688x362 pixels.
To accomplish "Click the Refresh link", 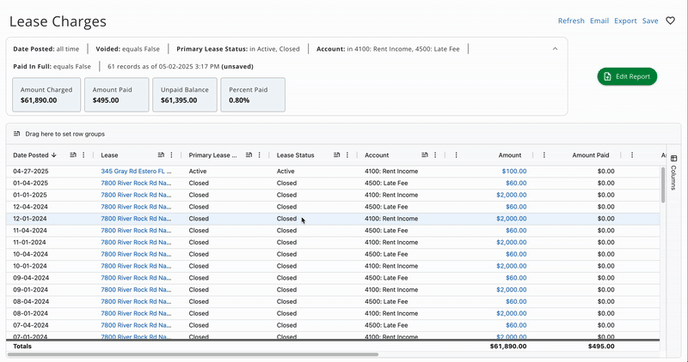I will [x=571, y=21].
